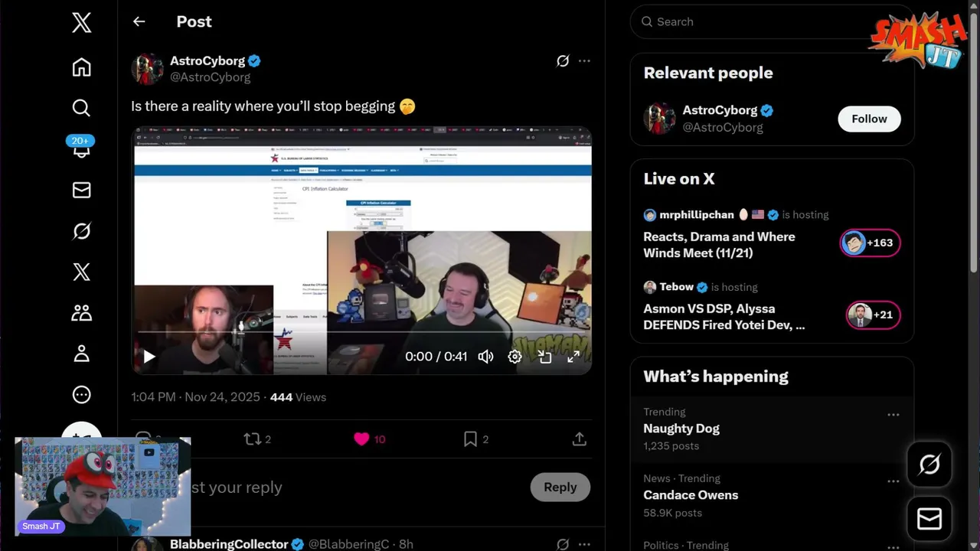Open Grok icon in left sidebar
This screenshot has width=980, height=551.
81,231
